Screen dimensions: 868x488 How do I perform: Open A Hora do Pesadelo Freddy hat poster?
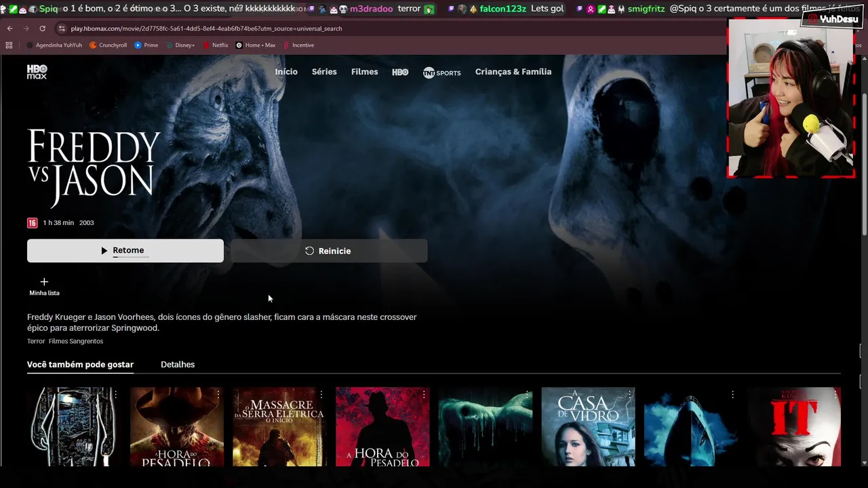(x=176, y=427)
